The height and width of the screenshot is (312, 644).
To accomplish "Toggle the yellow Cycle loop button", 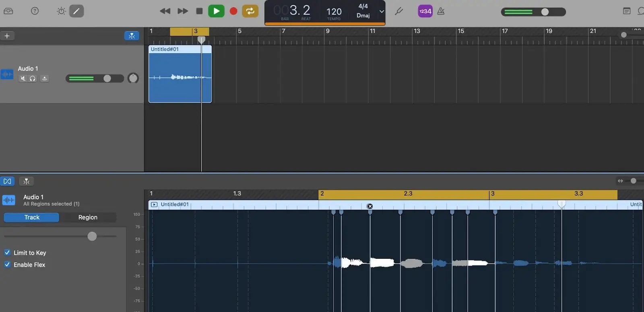I will pyautogui.click(x=250, y=11).
